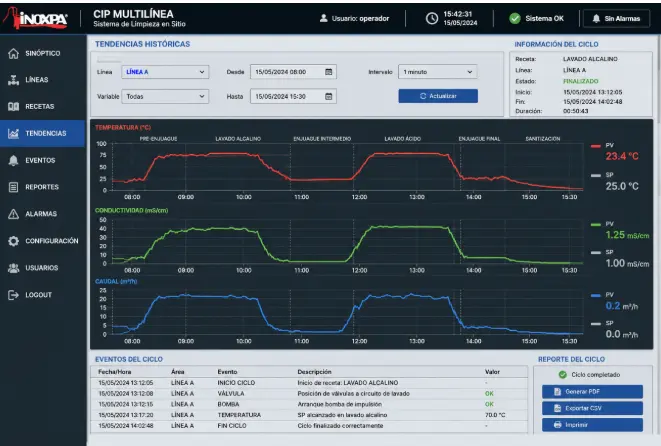
Task: Click the Logout exit icon
Action: (13, 295)
